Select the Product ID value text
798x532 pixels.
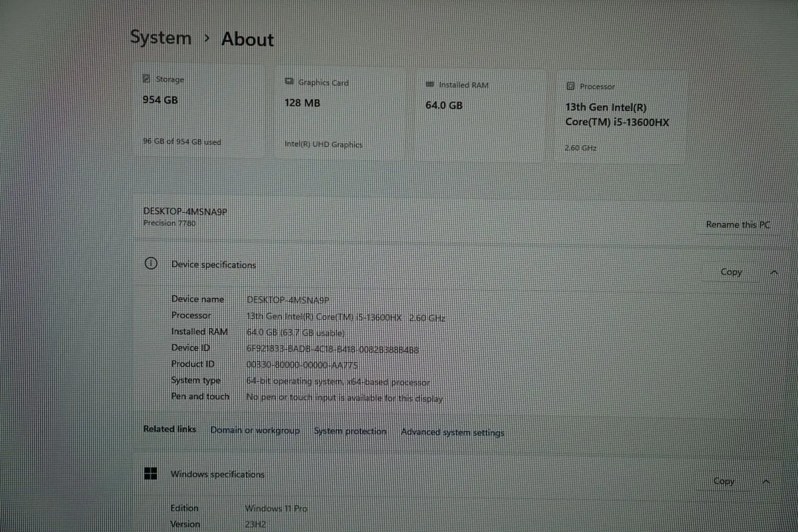tap(303, 364)
